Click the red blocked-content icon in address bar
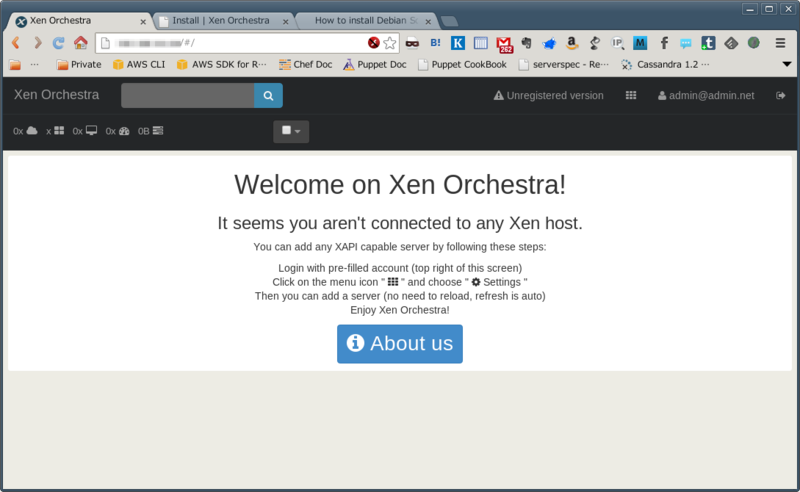800x492 pixels. (x=373, y=43)
